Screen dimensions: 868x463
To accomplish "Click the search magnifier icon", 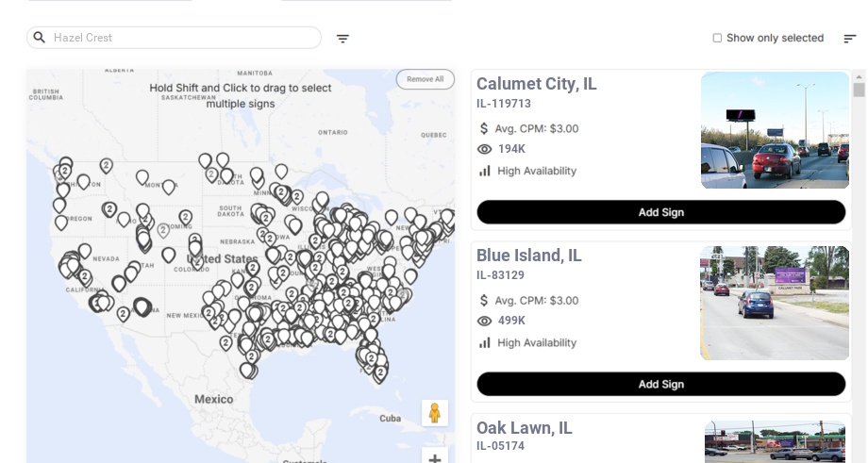I will 40,38.
